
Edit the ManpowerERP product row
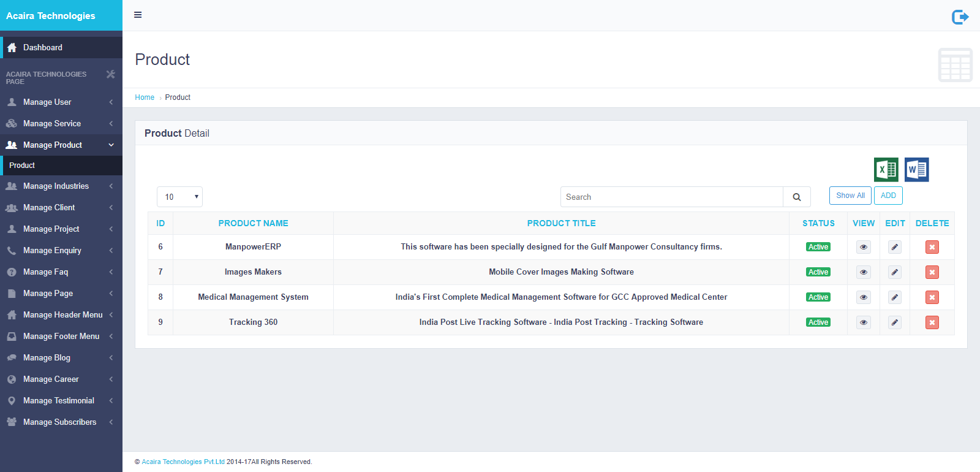894,247
